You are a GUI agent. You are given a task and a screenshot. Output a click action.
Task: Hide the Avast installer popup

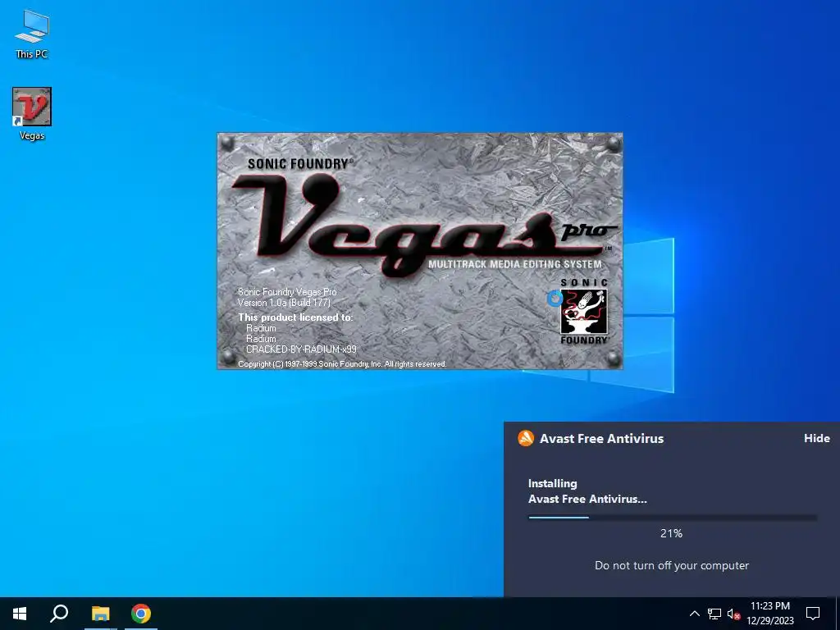coord(816,438)
